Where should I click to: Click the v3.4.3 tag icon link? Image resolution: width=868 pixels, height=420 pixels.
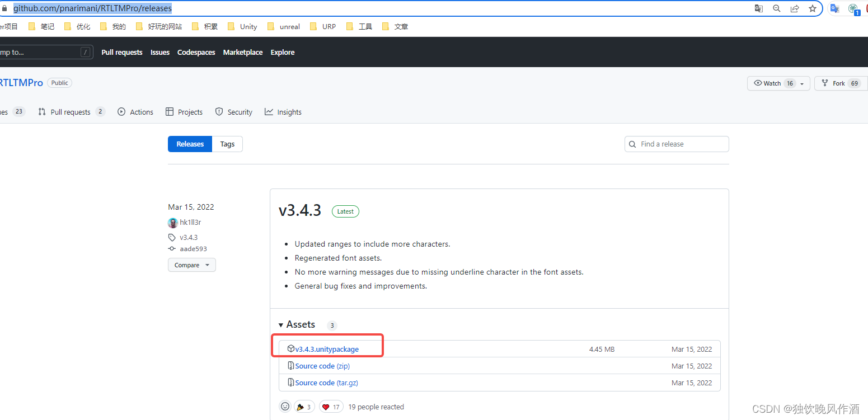tap(183, 237)
